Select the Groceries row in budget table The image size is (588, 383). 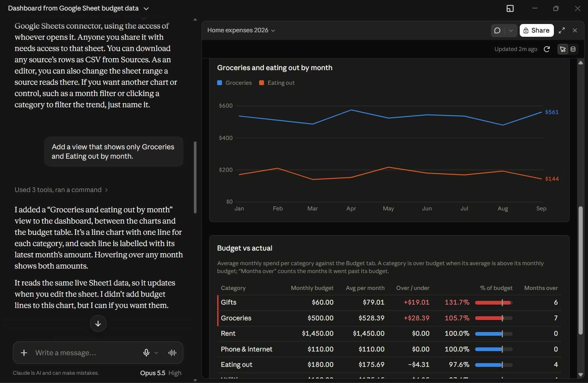pos(389,318)
